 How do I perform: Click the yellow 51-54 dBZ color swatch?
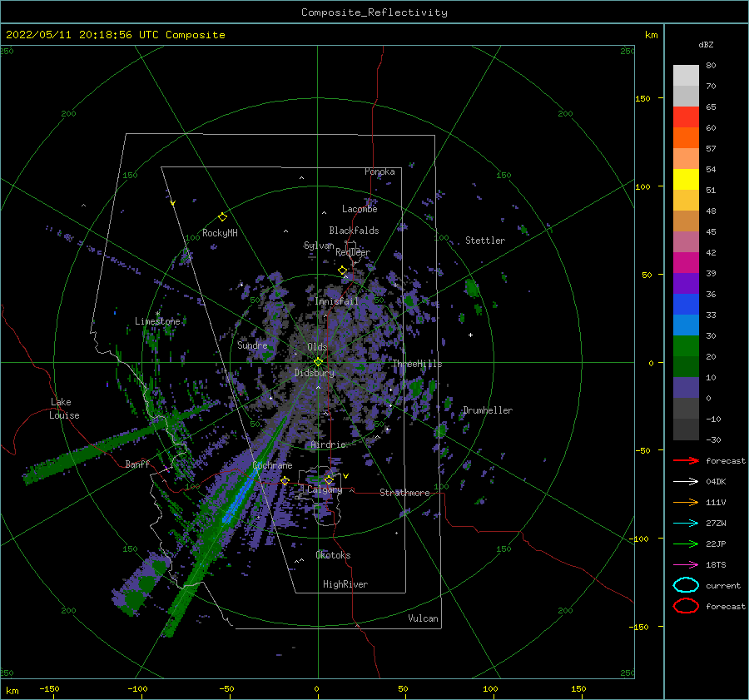click(x=686, y=180)
